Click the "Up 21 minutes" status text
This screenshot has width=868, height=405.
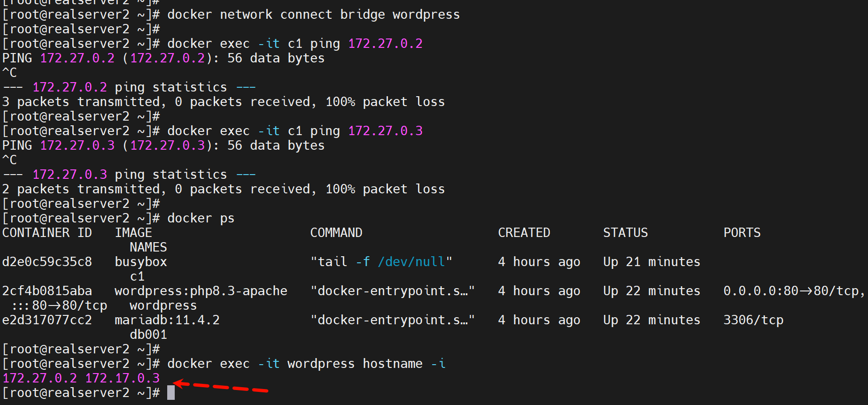click(651, 262)
